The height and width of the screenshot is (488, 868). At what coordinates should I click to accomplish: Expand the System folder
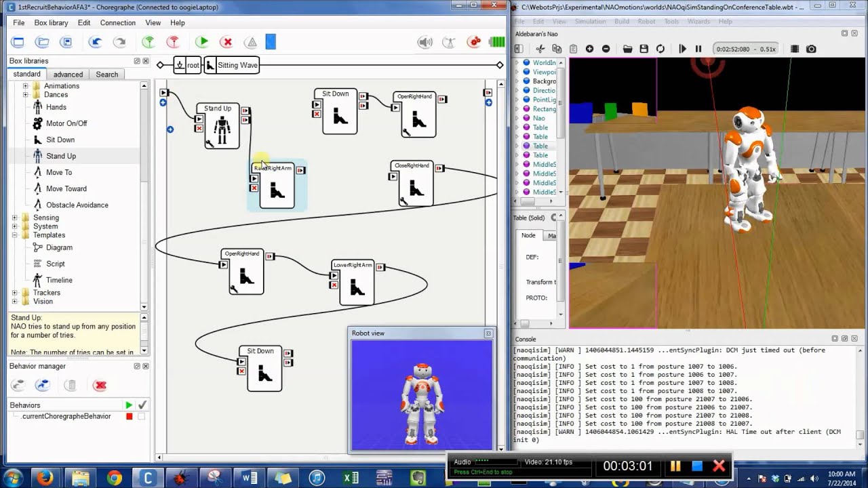tap(15, 226)
